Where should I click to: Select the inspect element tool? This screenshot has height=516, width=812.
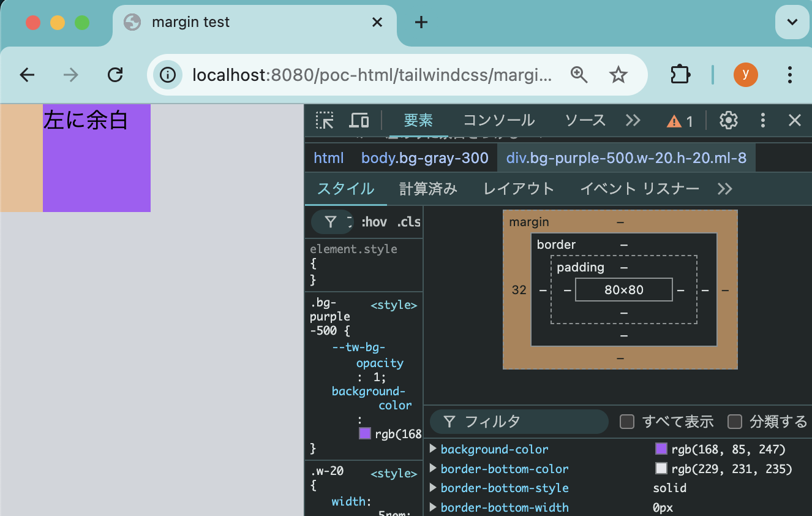(325, 120)
